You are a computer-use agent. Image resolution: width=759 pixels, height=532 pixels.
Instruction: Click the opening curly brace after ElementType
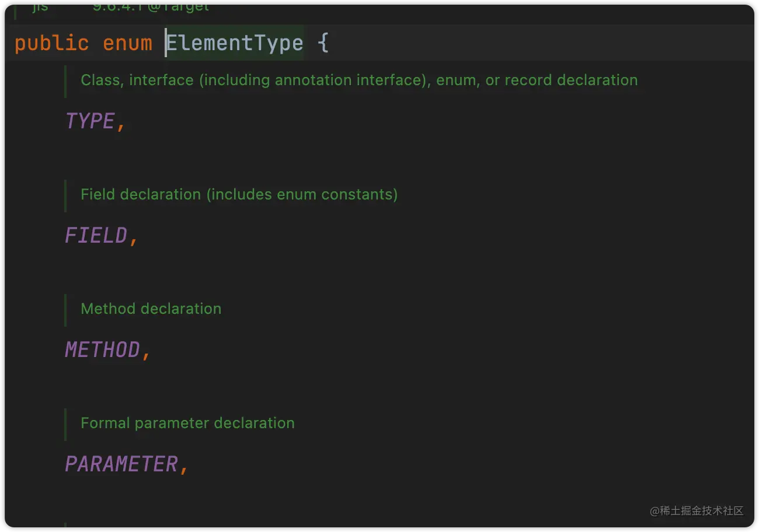323,43
